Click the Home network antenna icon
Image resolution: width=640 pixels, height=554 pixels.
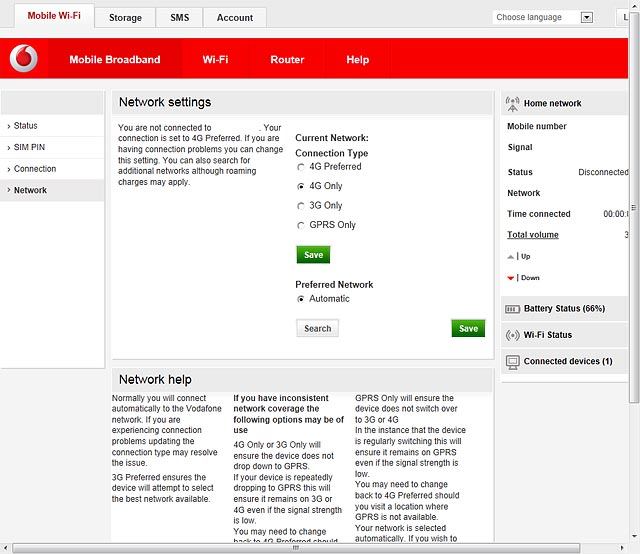tap(512, 104)
